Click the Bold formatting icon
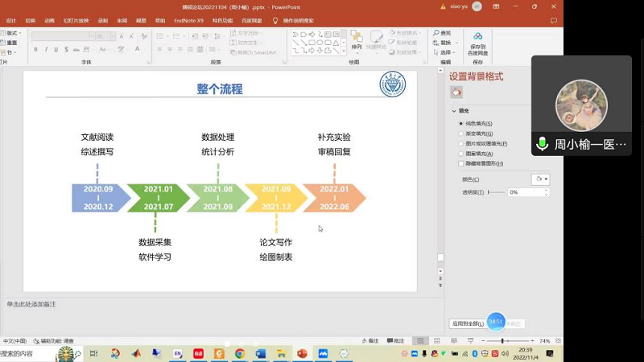 [x=35, y=49]
